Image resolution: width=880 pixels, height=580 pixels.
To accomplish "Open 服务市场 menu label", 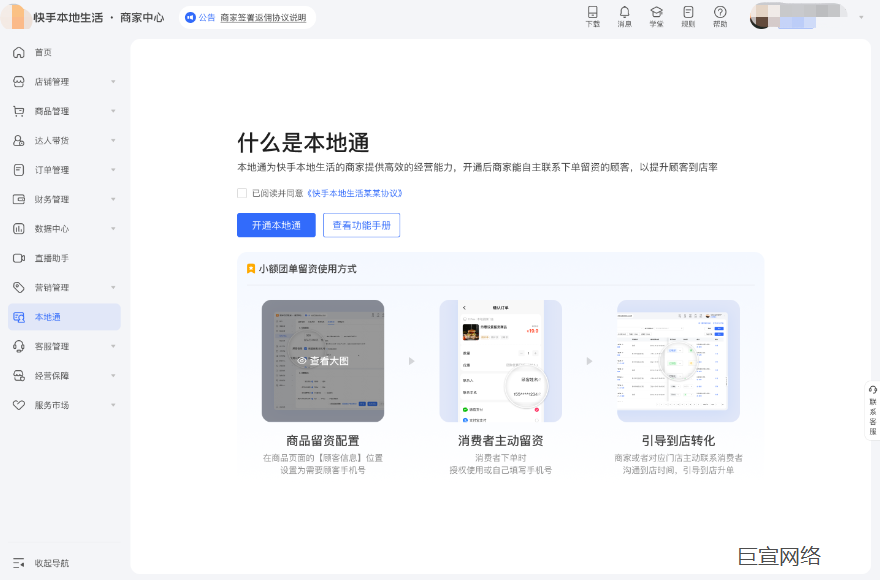I will pos(52,405).
